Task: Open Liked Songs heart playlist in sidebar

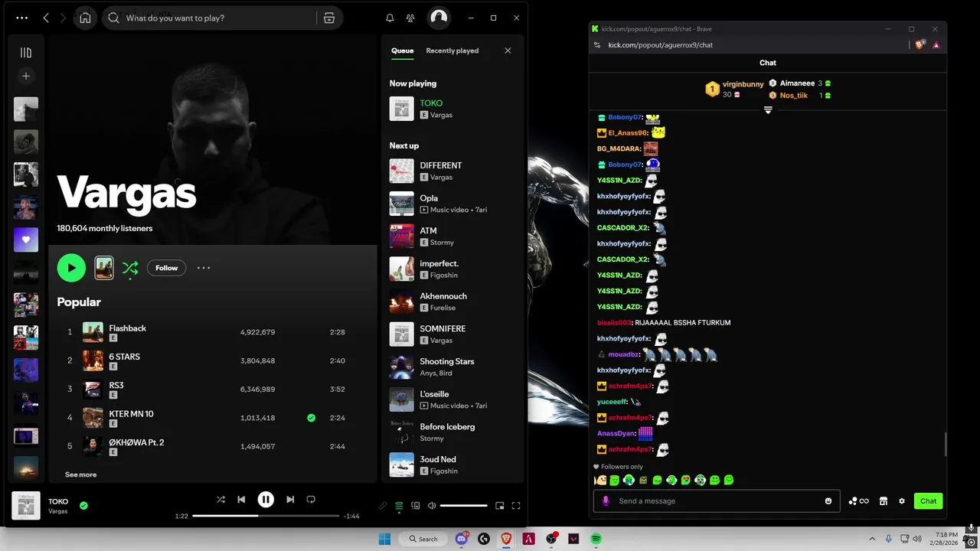Action: pos(26,240)
